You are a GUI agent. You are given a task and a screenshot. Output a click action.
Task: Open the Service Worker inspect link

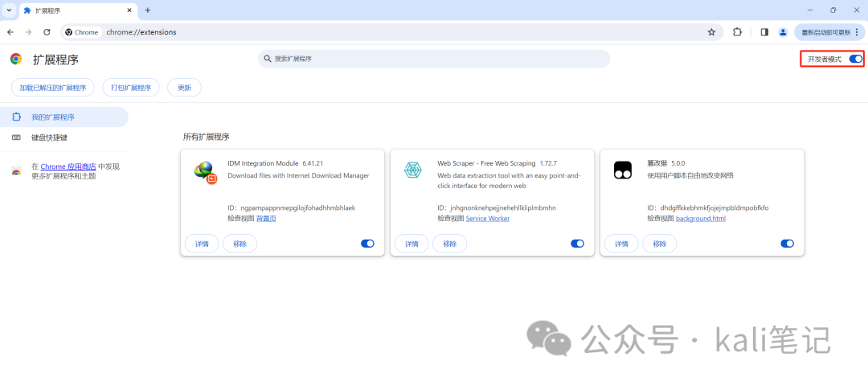pos(488,219)
